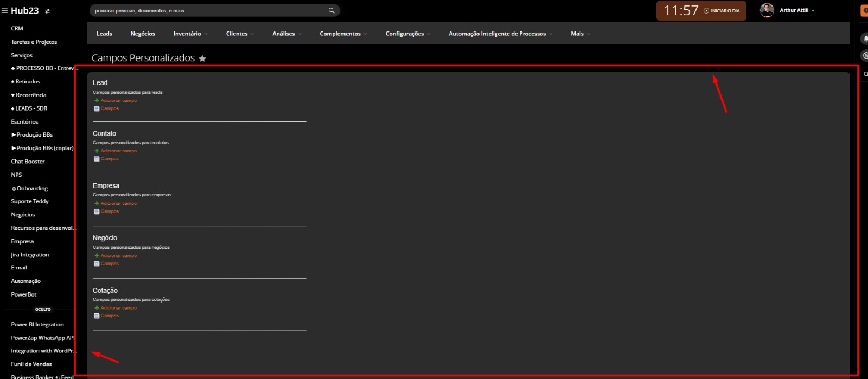
Task: Open the Leads tab in the top navigation
Action: click(x=104, y=34)
